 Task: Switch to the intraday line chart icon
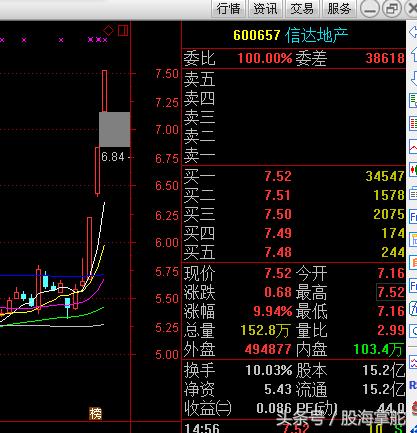[413, 146]
